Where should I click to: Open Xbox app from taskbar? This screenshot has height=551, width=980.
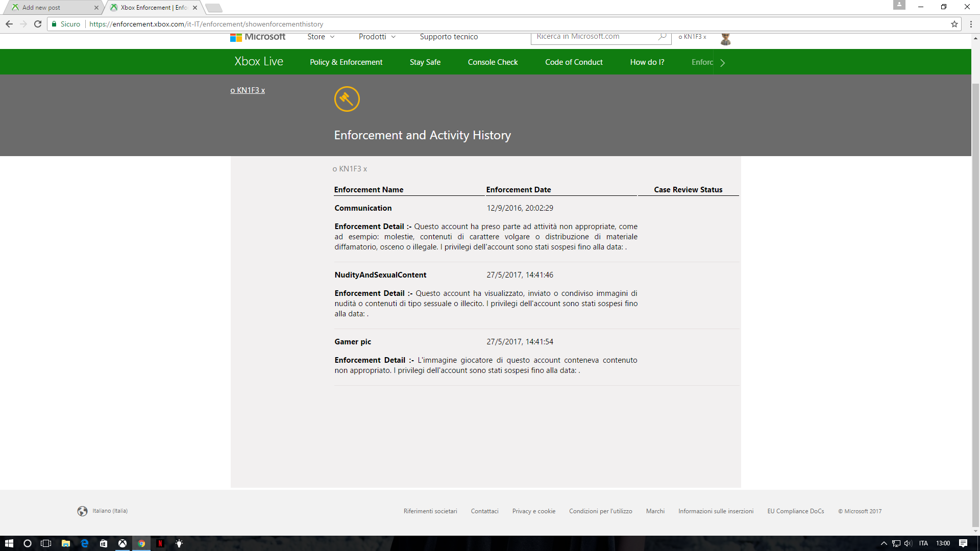tap(122, 543)
